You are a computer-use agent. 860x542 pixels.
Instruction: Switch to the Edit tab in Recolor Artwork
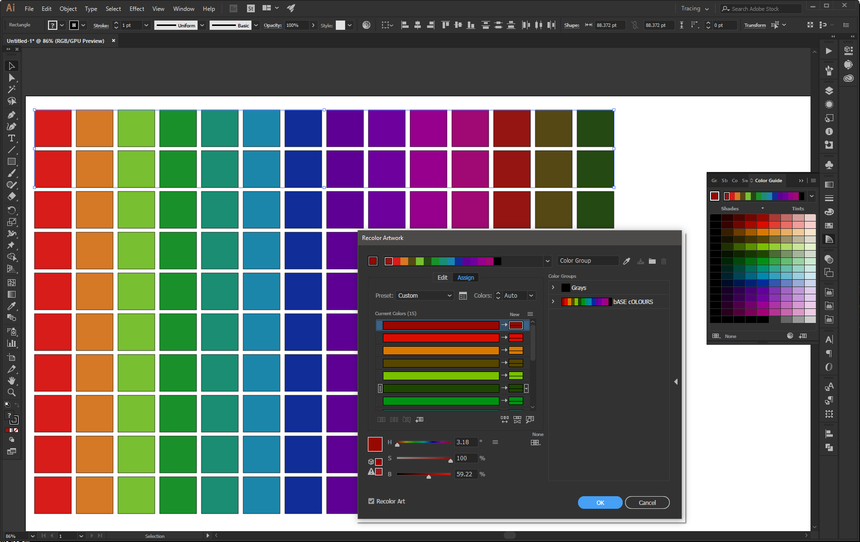click(x=442, y=277)
